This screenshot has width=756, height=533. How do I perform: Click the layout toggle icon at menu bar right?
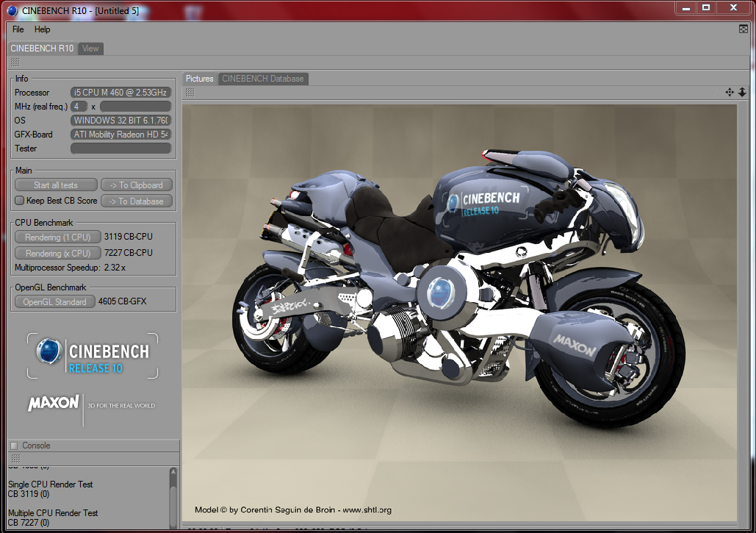pos(743,29)
